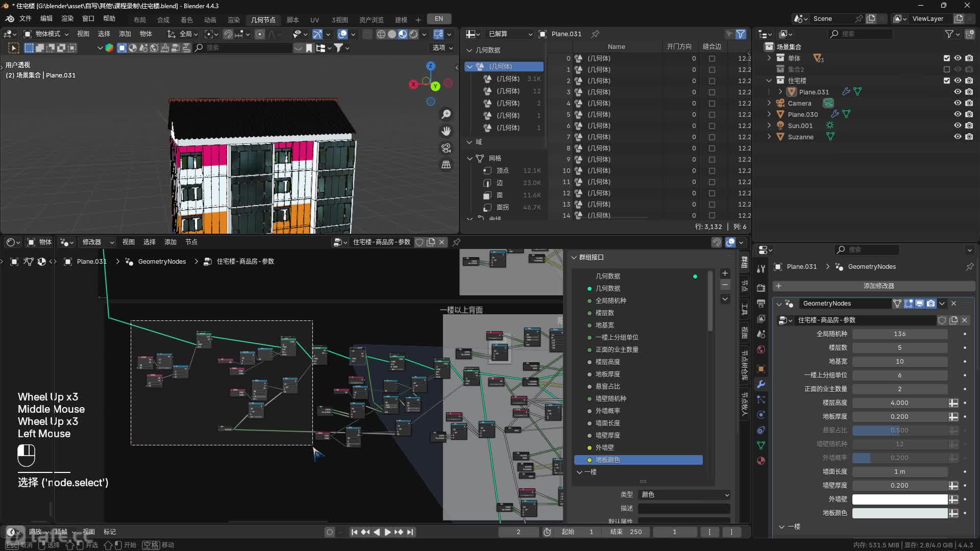Image resolution: width=980 pixels, height=551 pixels.
Task: Click the 地板颜色 color swatch in modifier
Action: [899, 513]
